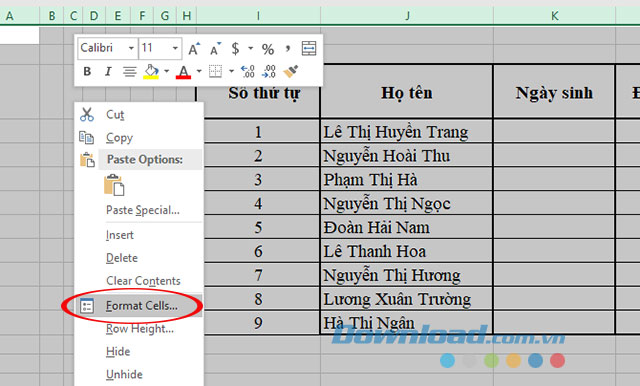Click the Merge & Center icon
This screenshot has width=640, height=386.
click(309, 49)
